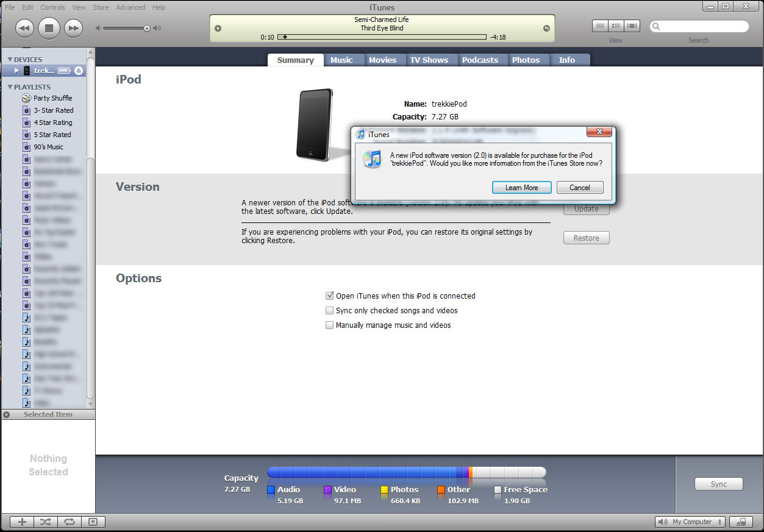
Task: Switch to the Summary tab
Action: click(296, 60)
